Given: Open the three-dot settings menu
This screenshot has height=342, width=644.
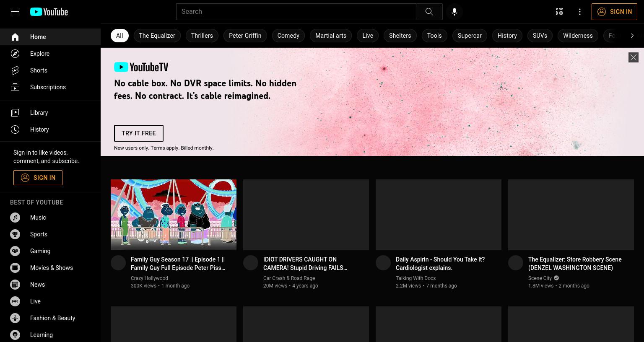Looking at the screenshot, I should 580,12.
